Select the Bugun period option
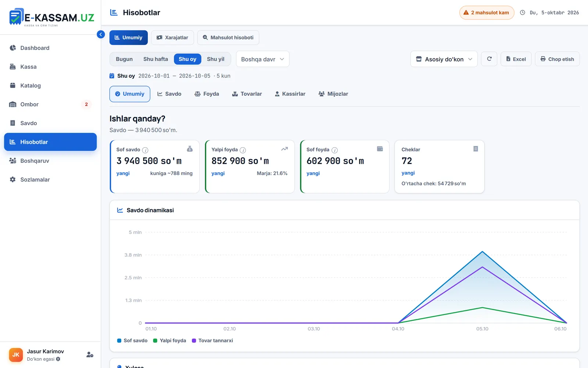Screen dimensions: 588x368 click(x=124, y=59)
